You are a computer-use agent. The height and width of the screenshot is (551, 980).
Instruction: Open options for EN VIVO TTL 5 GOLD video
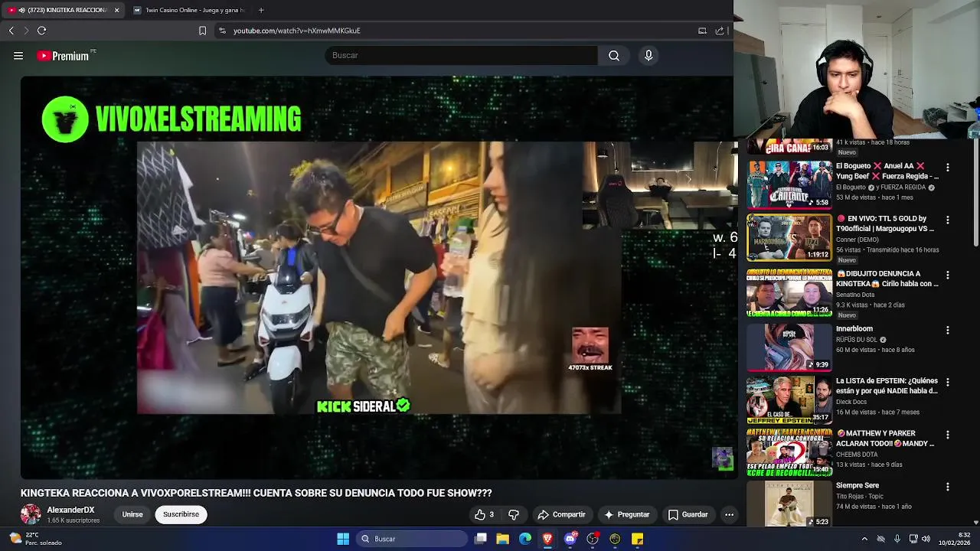point(948,220)
